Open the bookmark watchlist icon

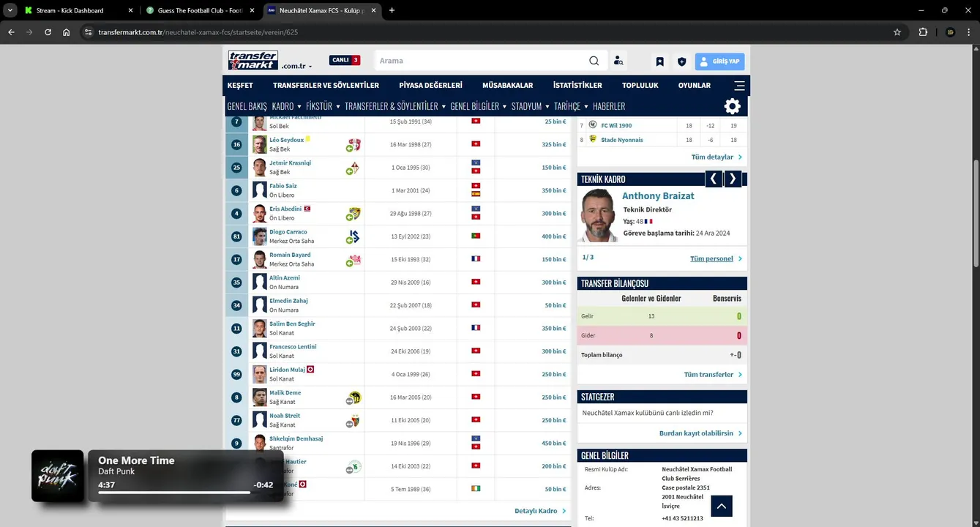659,61
